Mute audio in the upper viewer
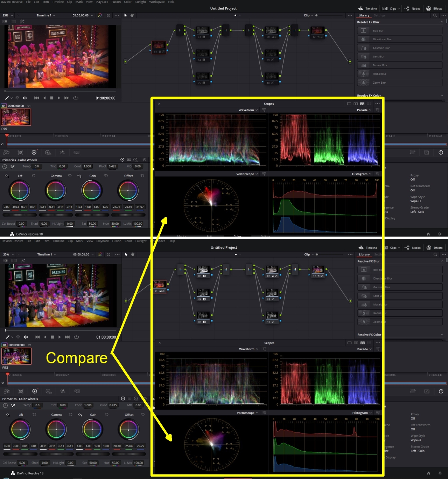The width and height of the screenshot is (448, 479). (25, 98)
